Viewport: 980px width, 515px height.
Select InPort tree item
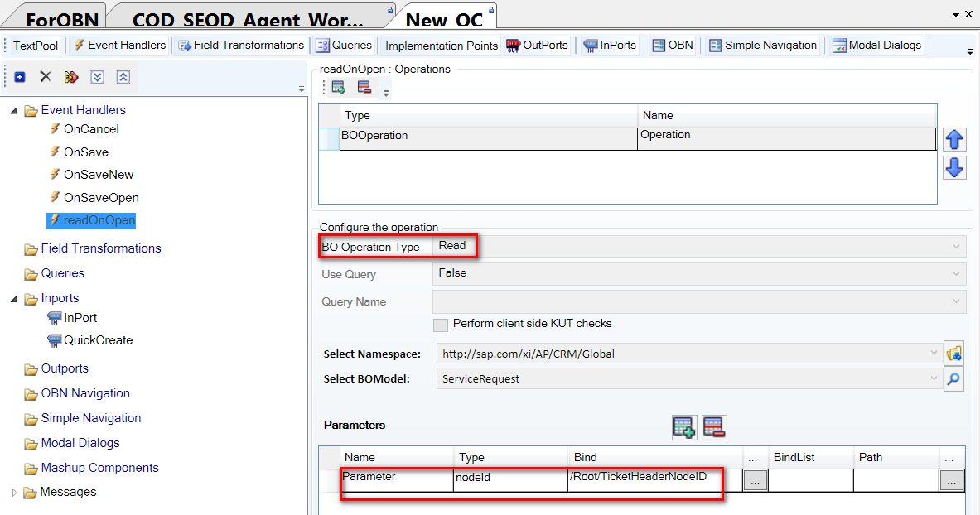[80, 317]
